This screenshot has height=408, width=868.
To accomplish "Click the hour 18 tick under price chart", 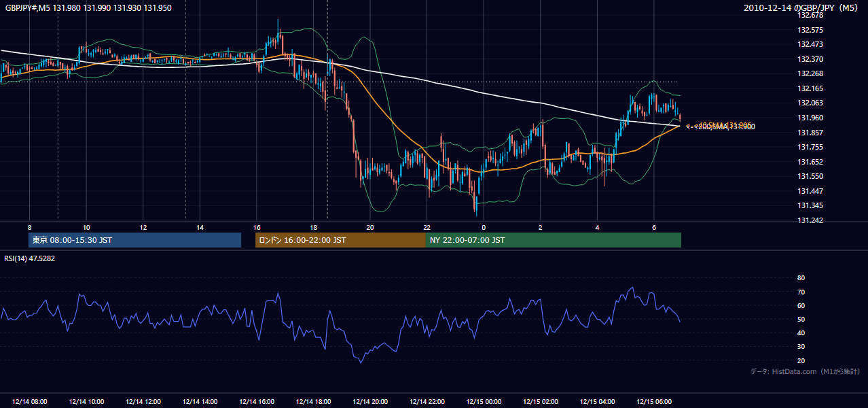I will pos(313,227).
